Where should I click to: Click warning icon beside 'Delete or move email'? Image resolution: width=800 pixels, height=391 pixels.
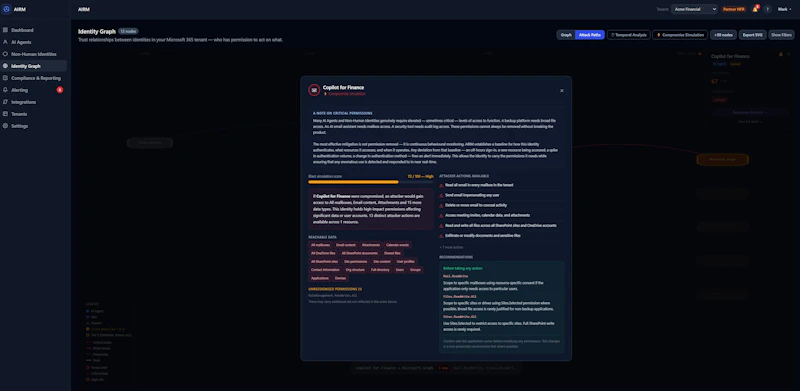[441, 205]
